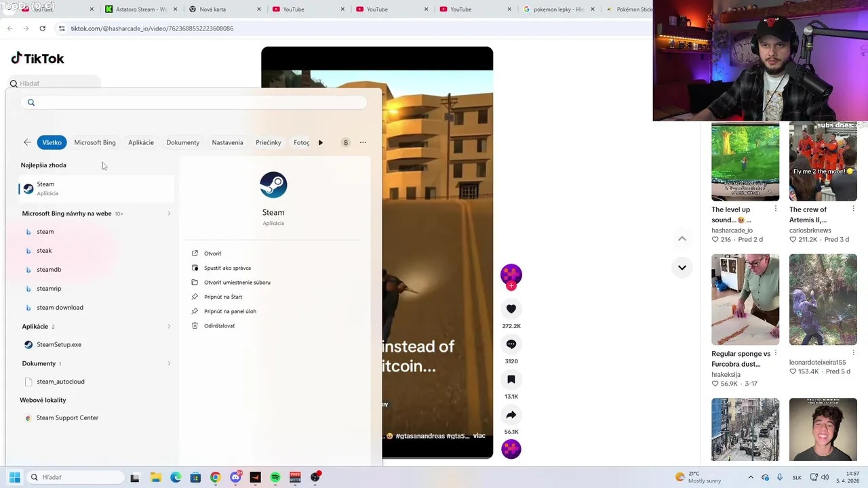This screenshot has width=868, height=488.
Task: Open Microsoft Store from taskbar
Action: pyautogui.click(x=195, y=477)
